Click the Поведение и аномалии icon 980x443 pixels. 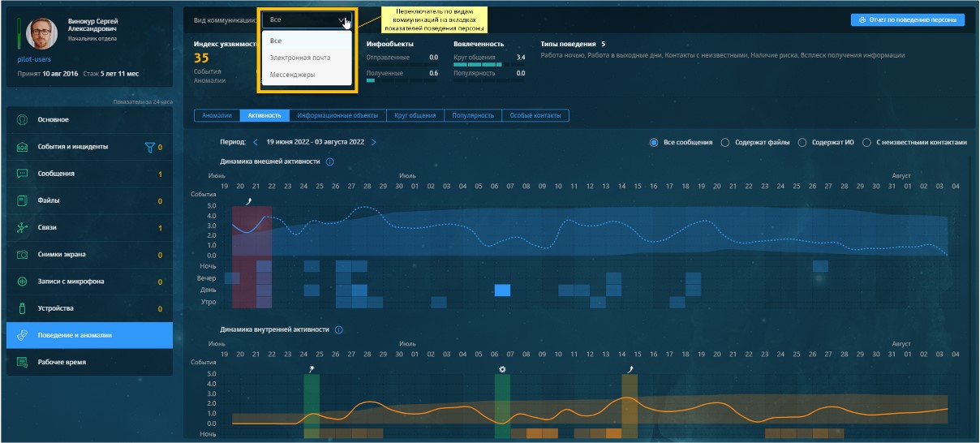pyautogui.click(x=23, y=335)
